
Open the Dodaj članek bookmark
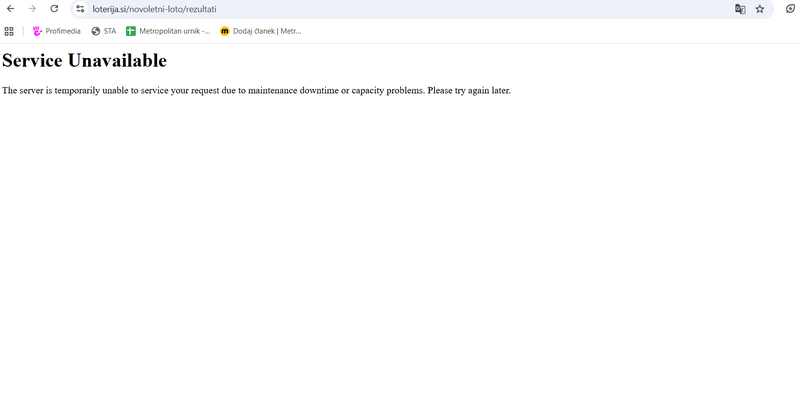coord(267,31)
